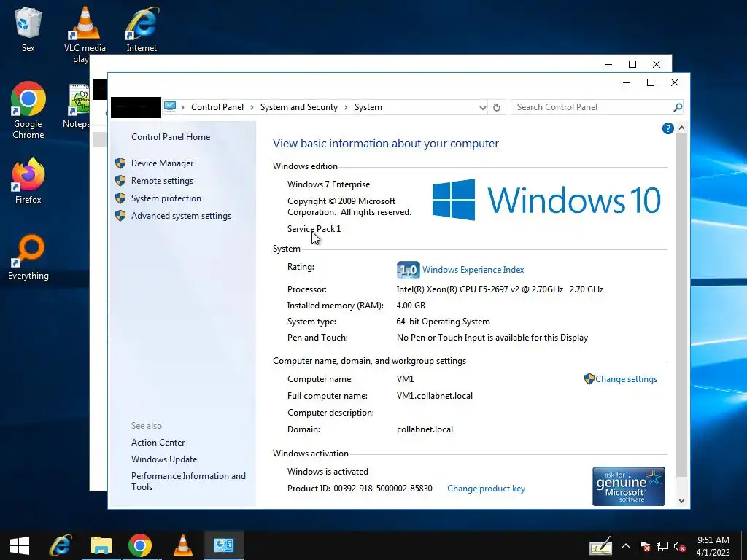Click the muted volume tray icon
This screenshot has height=560, width=747.
680,546
